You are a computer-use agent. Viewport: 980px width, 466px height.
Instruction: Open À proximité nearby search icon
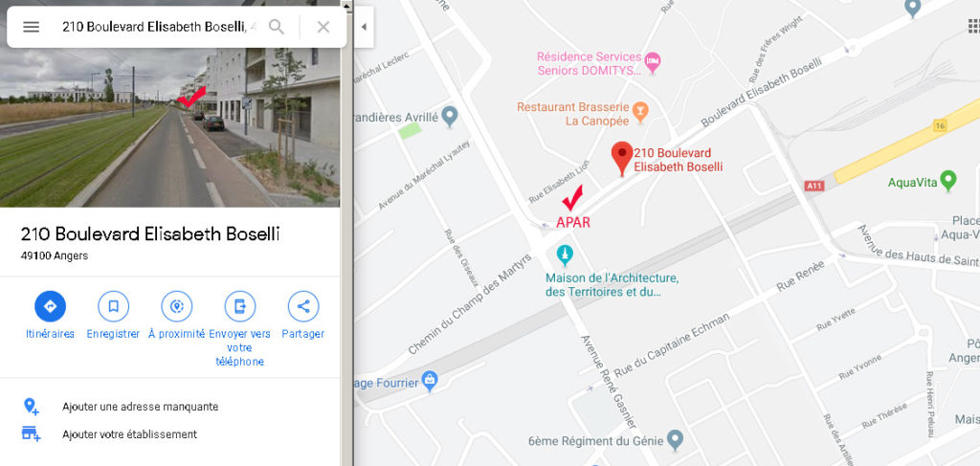click(x=177, y=307)
